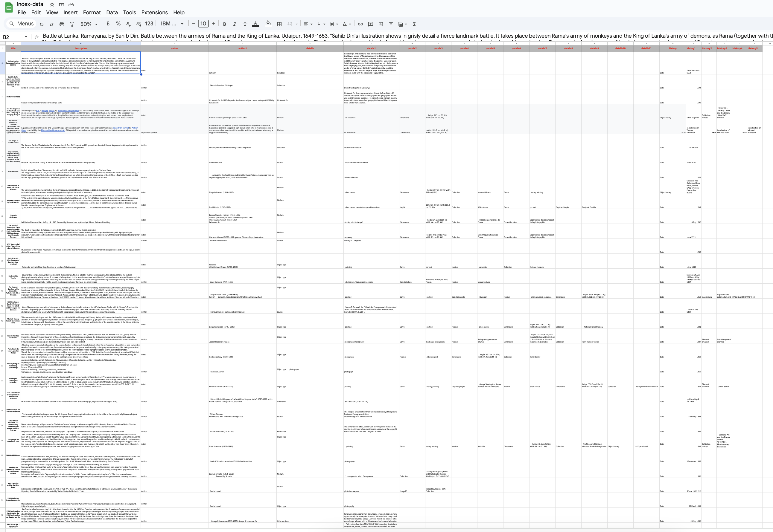Open the 50% zoom dropdown
The image size is (773, 532).
click(x=89, y=24)
